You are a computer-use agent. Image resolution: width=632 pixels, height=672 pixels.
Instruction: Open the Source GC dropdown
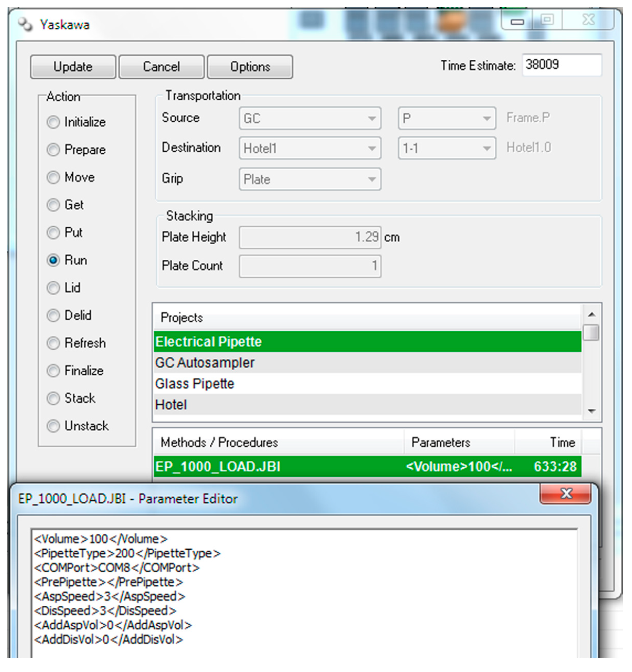point(371,118)
